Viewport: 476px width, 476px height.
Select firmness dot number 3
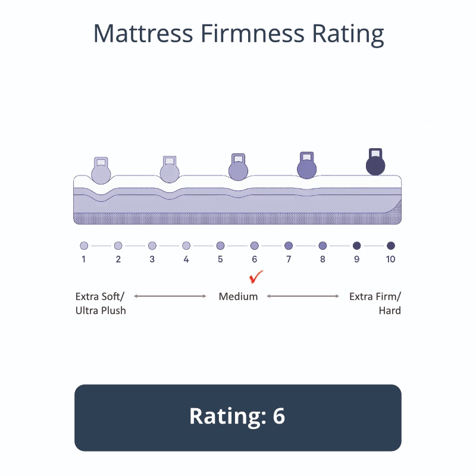[x=152, y=246]
